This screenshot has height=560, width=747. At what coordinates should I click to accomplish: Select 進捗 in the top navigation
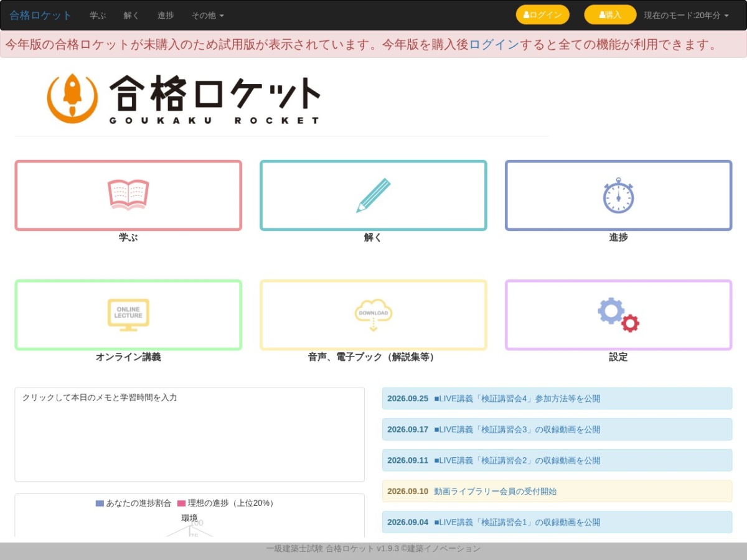tap(166, 15)
